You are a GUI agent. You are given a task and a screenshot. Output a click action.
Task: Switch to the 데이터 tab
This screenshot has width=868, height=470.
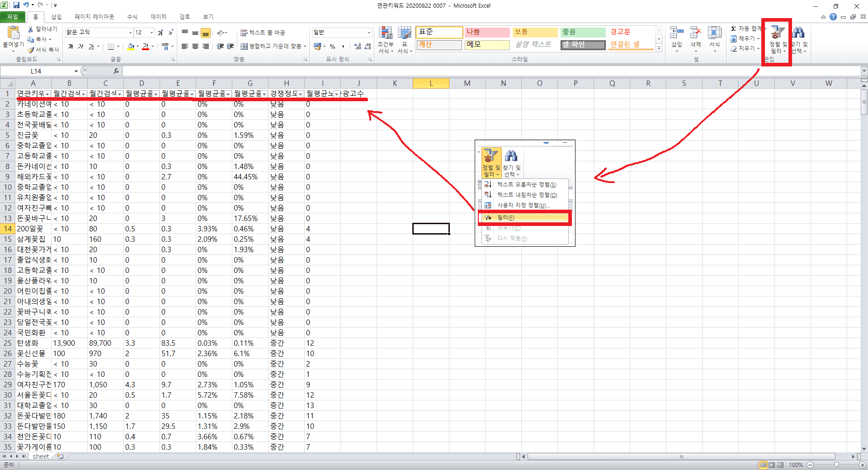(159, 17)
